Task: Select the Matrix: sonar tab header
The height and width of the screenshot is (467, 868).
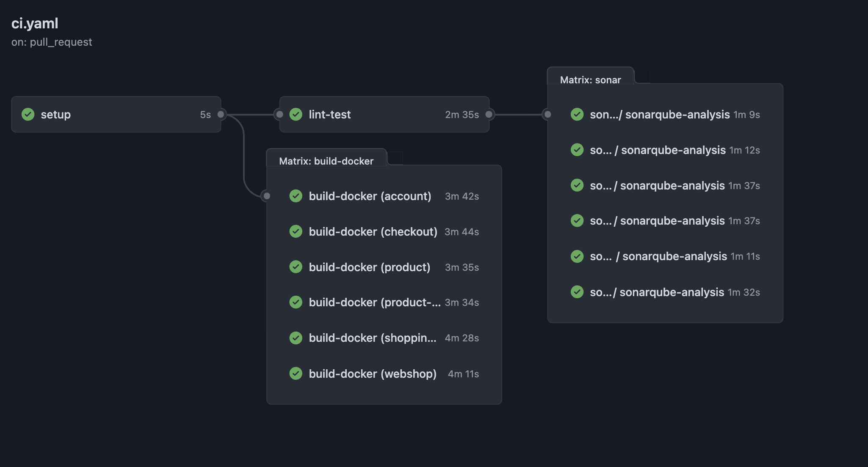Action: (x=590, y=80)
